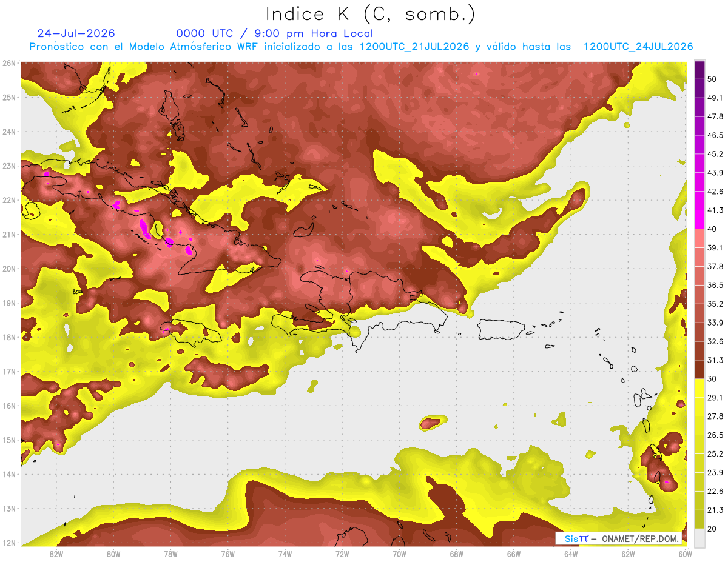Screen dimensions: 728x562
Task: Click the longitude label "74W"
Action: click(x=285, y=554)
